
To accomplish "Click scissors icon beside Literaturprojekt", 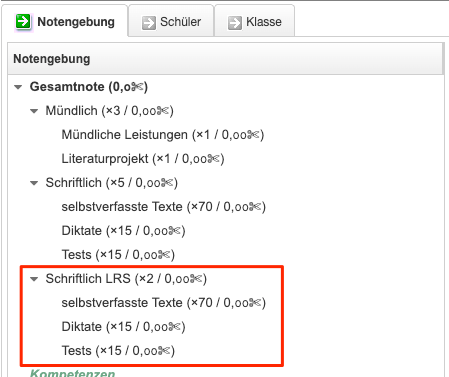I will [214, 159].
